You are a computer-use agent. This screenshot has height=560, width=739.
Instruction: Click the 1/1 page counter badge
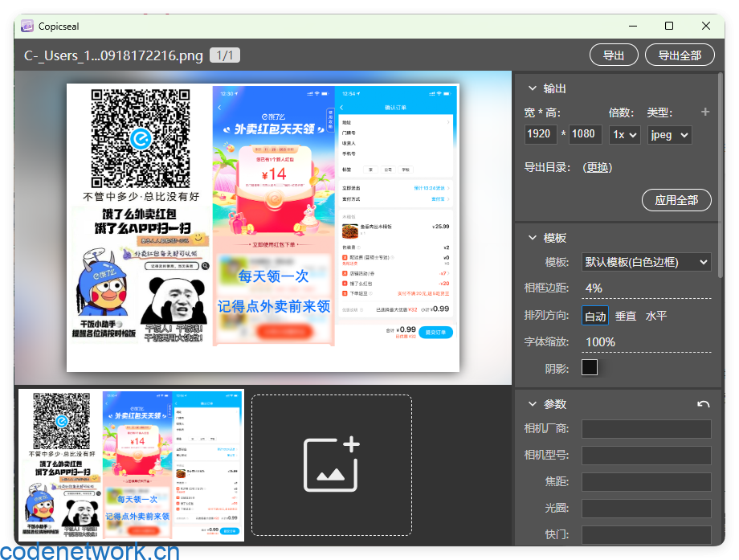coord(225,55)
